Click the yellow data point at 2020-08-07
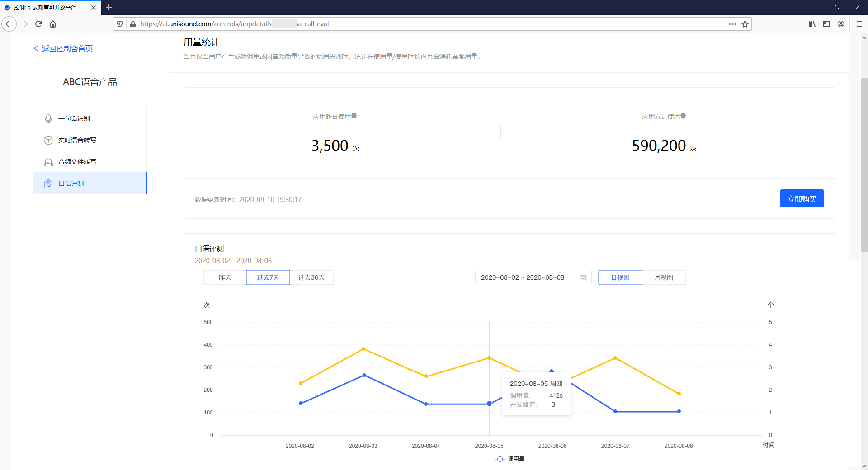868x470 pixels. click(x=615, y=358)
